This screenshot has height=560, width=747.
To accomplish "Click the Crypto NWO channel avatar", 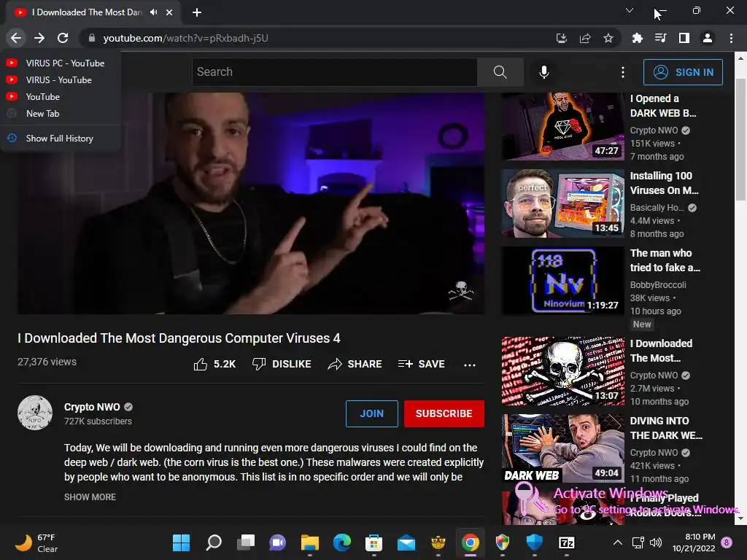I will [x=35, y=413].
